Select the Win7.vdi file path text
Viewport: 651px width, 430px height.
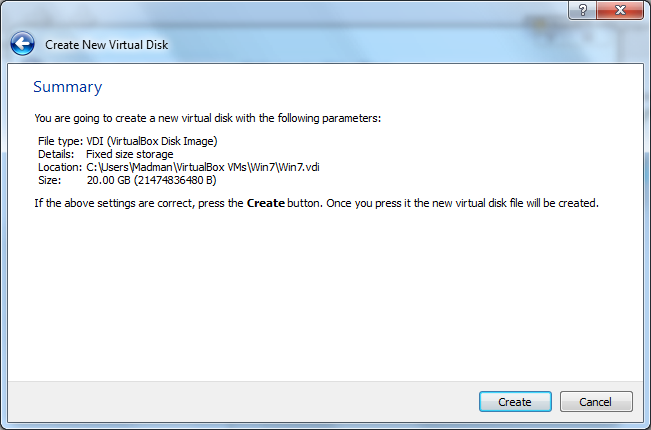click(x=203, y=167)
